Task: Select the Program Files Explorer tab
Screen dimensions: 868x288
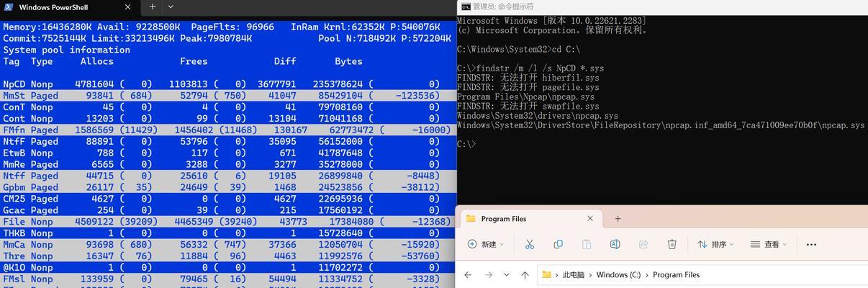Action: [530, 218]
